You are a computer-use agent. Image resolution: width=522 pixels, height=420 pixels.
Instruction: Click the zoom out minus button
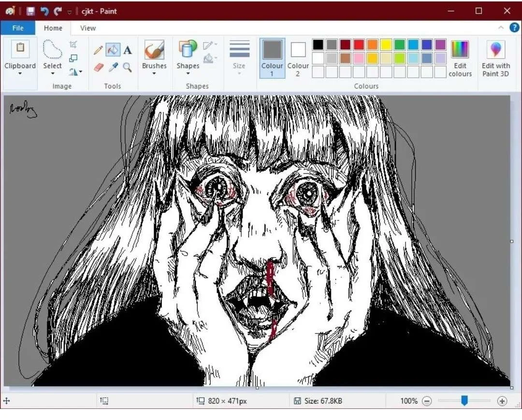427,401
